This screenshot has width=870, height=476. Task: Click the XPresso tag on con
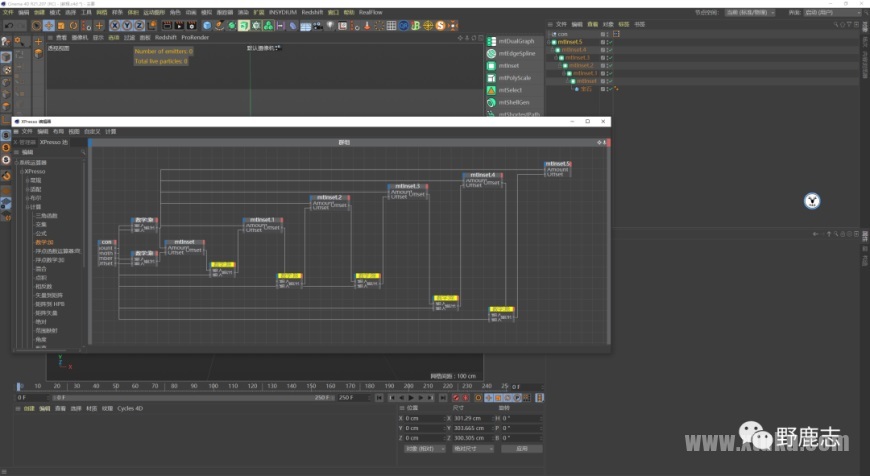click(616, 34)
